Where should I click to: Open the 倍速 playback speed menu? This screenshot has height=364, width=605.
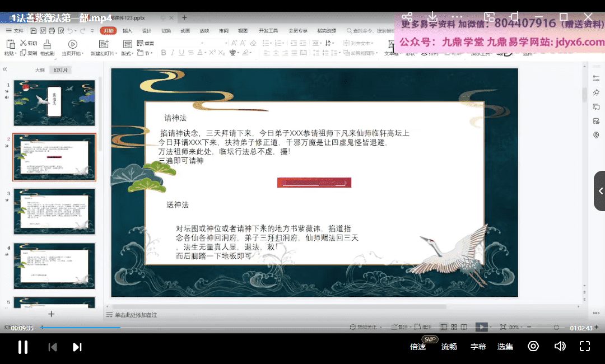pos(418,347)
